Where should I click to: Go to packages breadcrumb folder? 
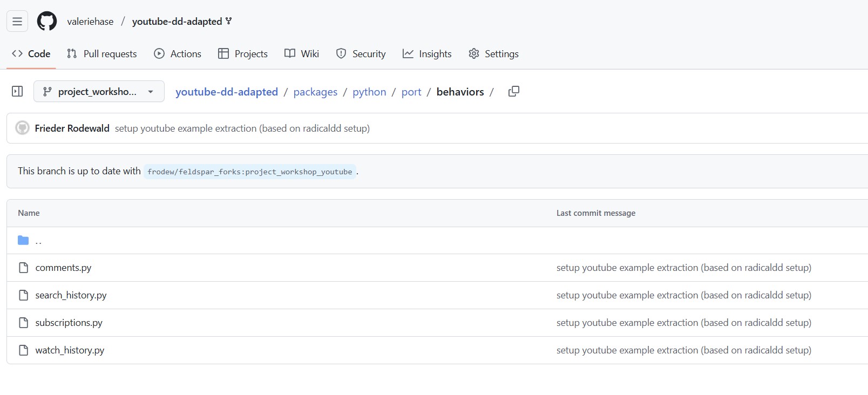(x=315, y=92)
